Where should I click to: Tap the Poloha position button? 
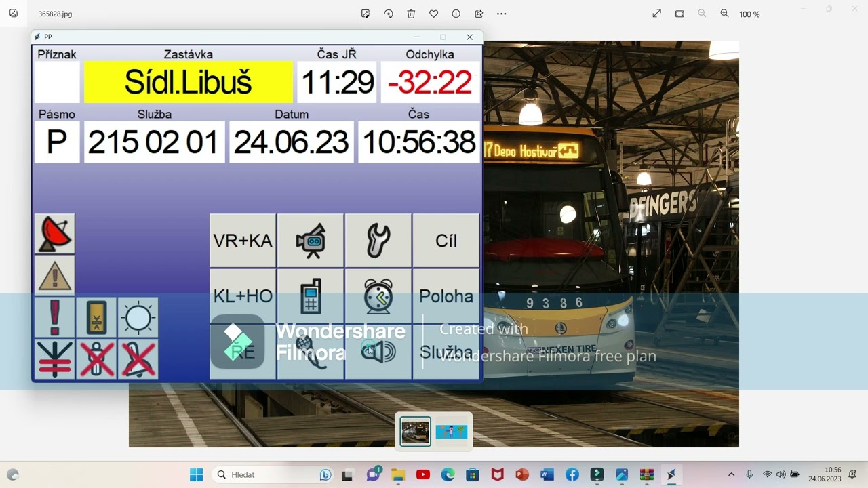(446, 296)
